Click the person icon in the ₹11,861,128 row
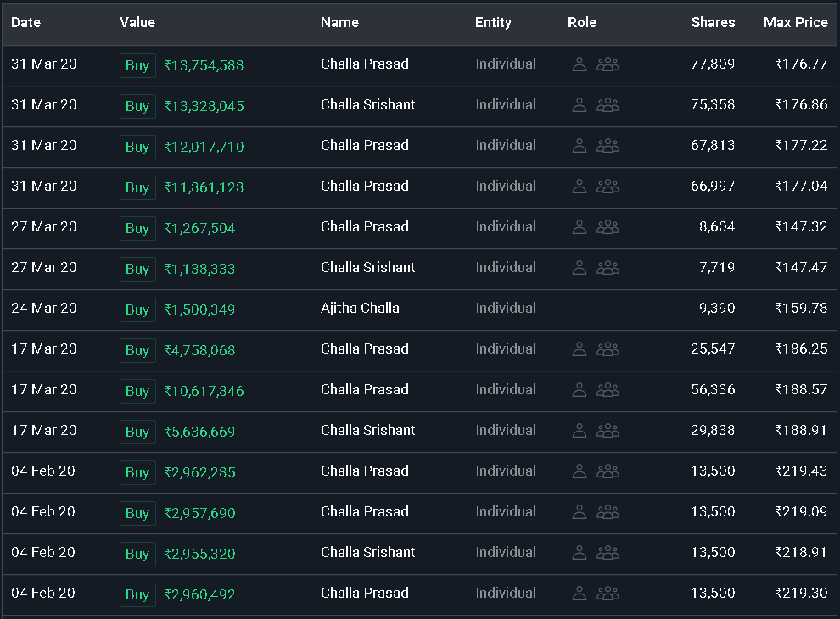The height and width of the screenshot is (619, 840). 580,187
